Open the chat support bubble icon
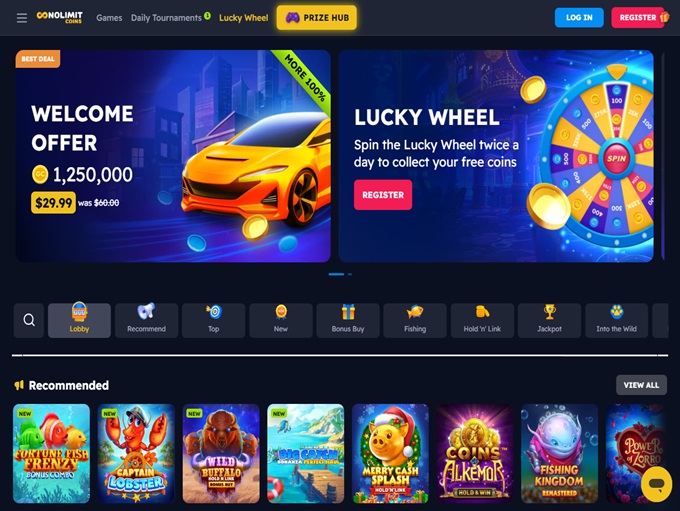 point(656,484)
